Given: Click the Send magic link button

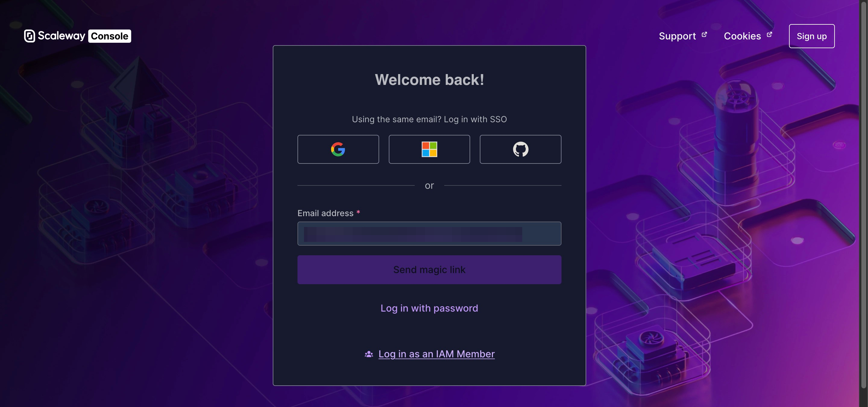Looking at the screenshot, I should pos(429,270).
